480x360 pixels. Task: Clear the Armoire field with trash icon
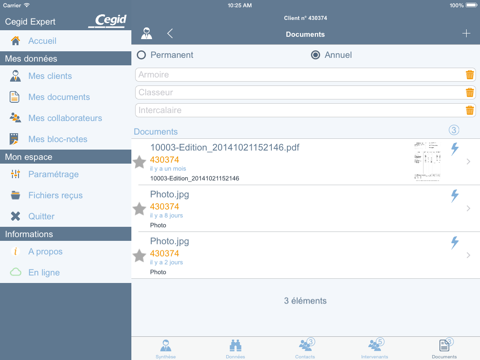coord(470,75)
